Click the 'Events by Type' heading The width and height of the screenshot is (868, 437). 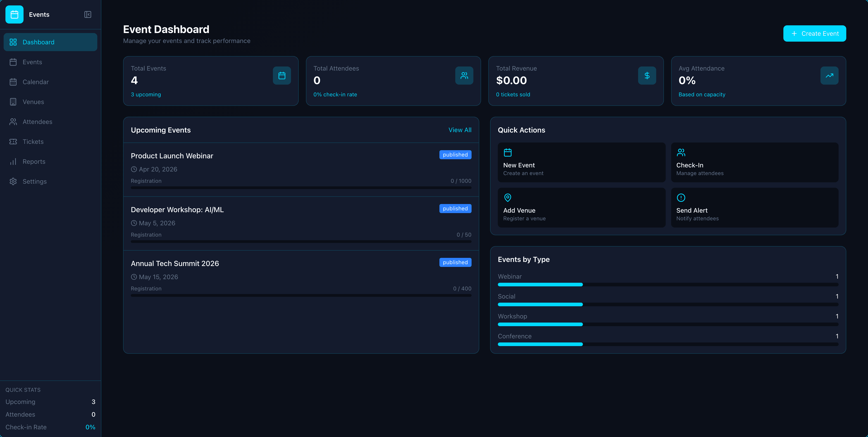(524, 259)
